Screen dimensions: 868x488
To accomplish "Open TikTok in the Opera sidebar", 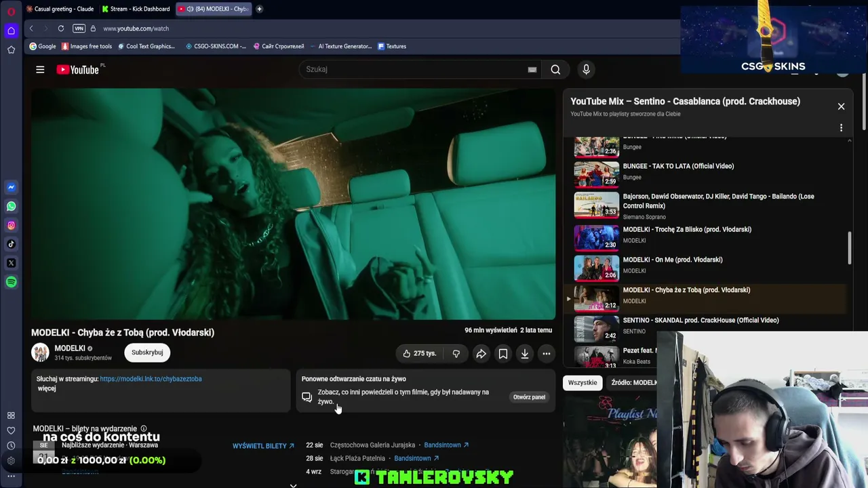I will (x=11, y=244).
